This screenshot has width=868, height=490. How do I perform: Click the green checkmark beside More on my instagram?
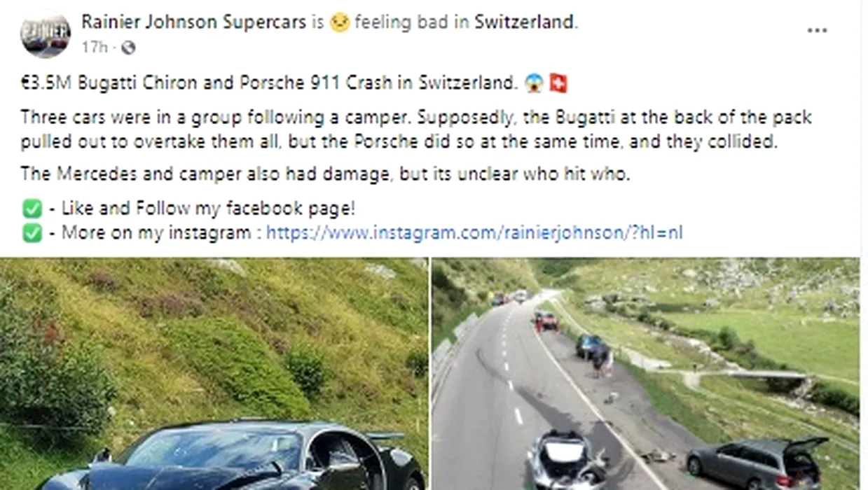[32, 233]
